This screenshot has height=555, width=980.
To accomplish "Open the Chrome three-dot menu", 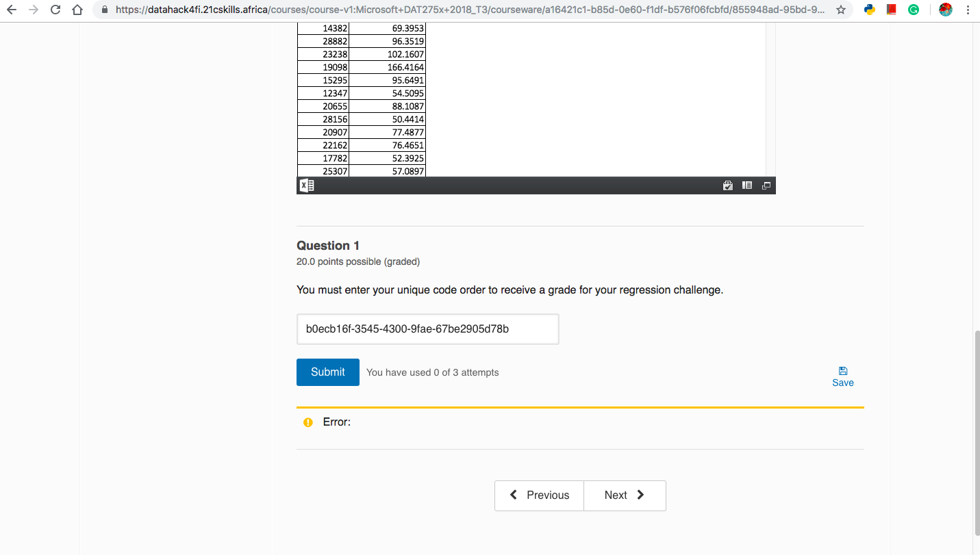I will 968,10.
